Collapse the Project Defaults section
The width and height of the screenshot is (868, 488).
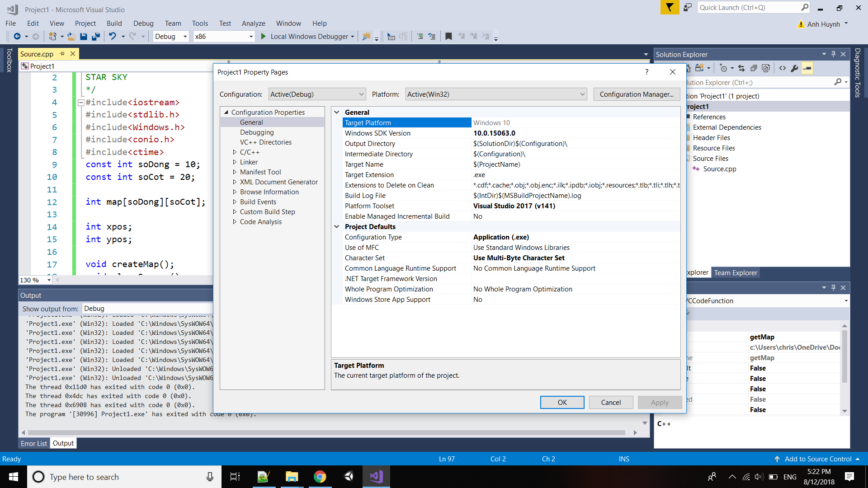[x=337, y=227]
